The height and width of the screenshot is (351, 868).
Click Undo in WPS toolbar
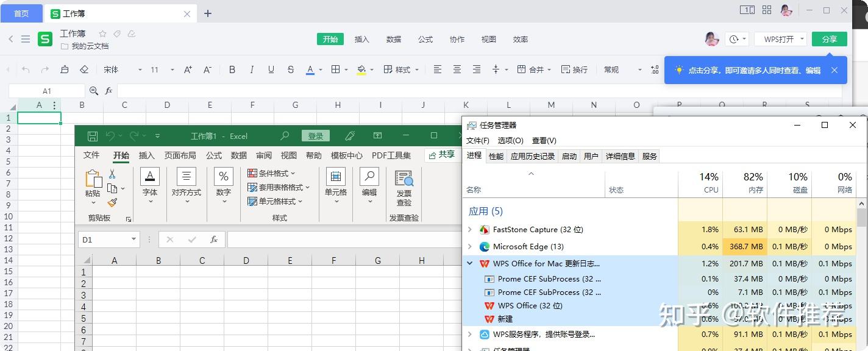25,70
